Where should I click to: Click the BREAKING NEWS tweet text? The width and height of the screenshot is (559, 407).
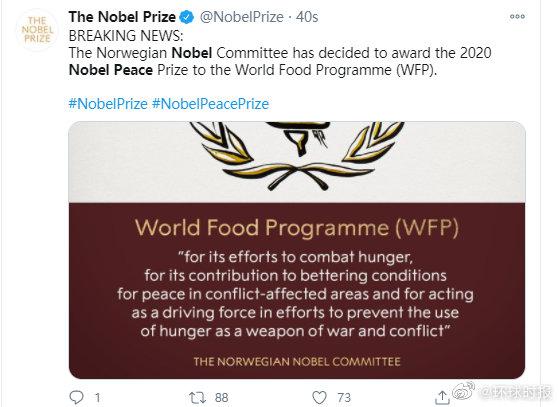pos(126,36)
